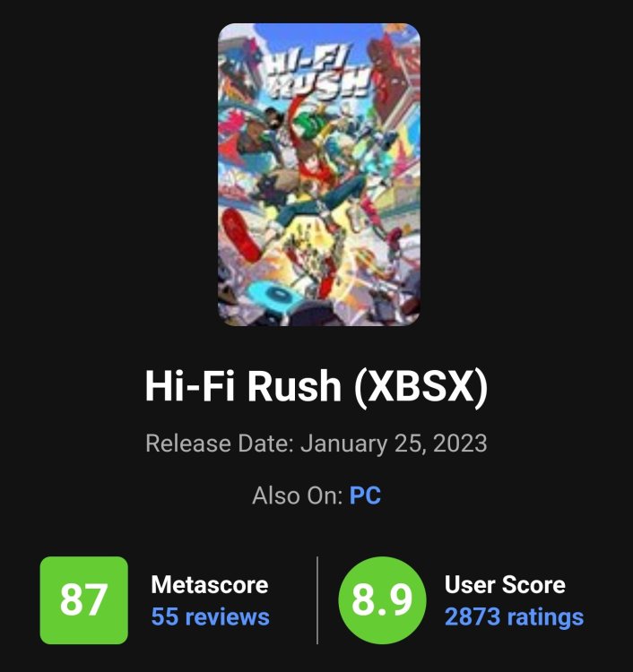This screenshot has width=633, height=672.
Task: Open the 2873 ratings link
Action: click(514, 616)
